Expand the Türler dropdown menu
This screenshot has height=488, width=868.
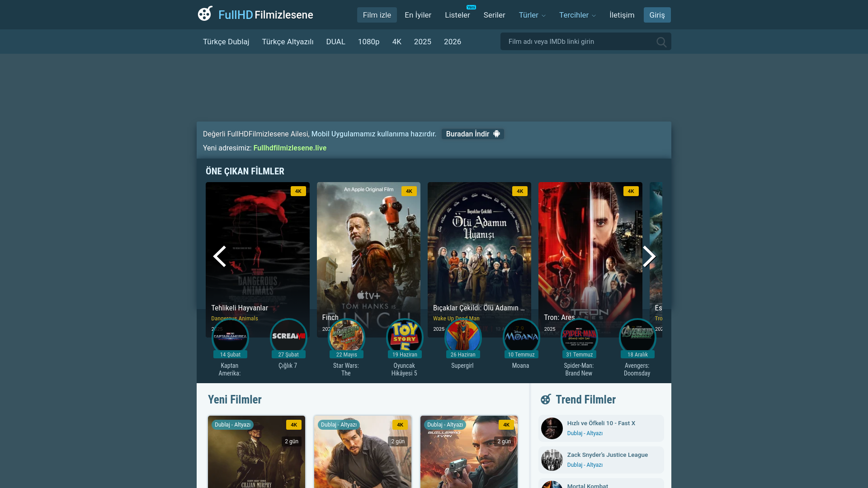pyautogui.click(x=532, y=15)
